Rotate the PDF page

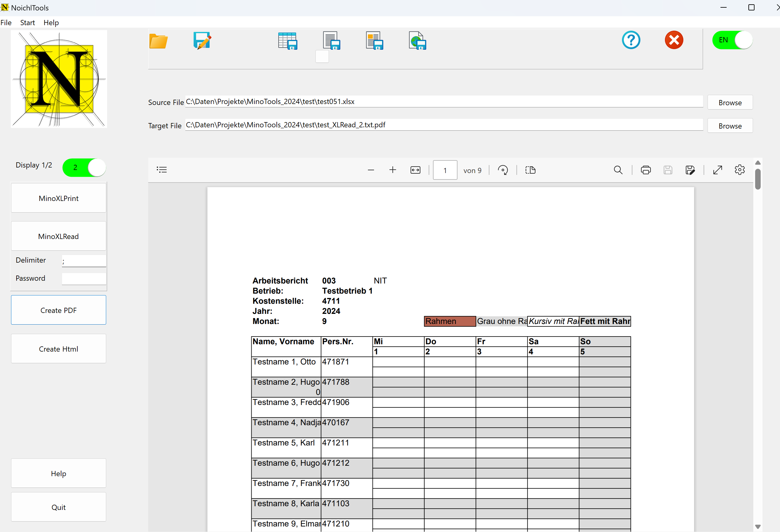click(503, 170)
